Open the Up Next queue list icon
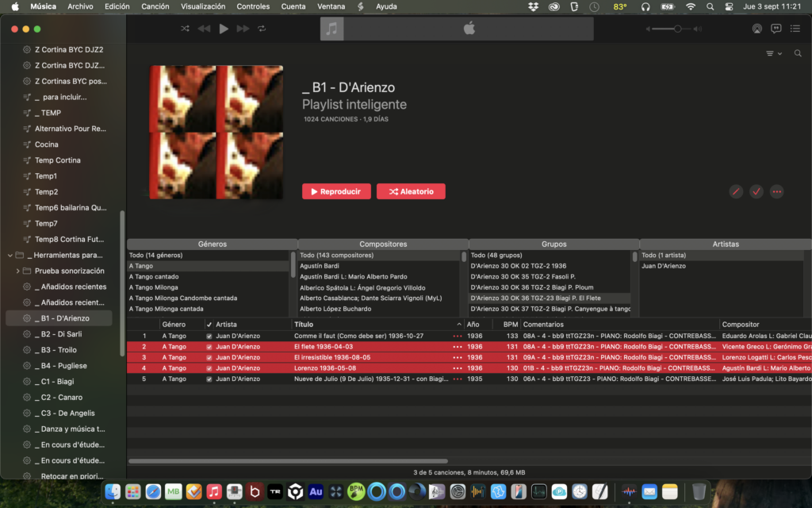The height and width of the screenshot is (508, 812). 795,29
